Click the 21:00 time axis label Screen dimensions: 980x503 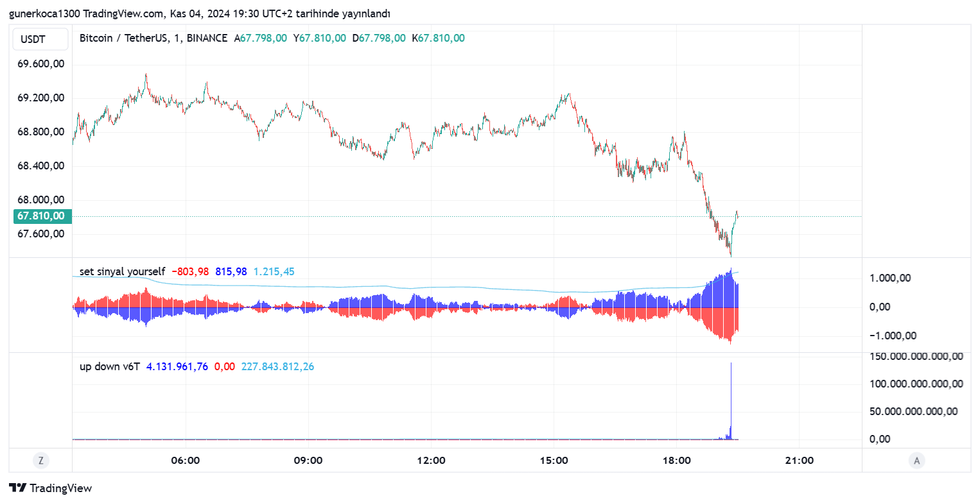(799, 460)
